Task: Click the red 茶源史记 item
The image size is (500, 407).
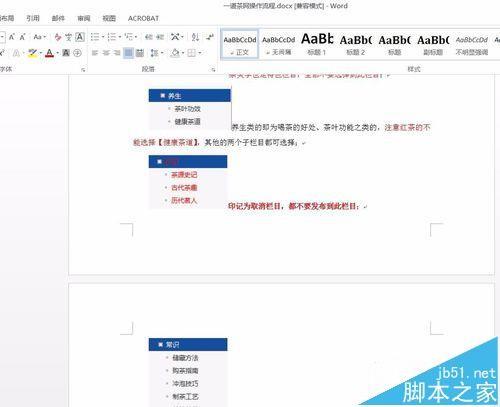Action: click(x=184, y=175)
